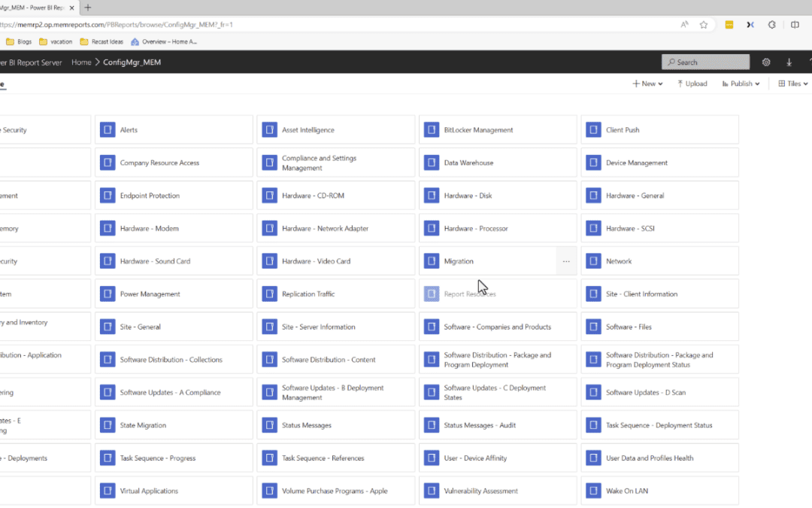
Task: Open Software - Companies and Products folder
Action: [498, 327]
